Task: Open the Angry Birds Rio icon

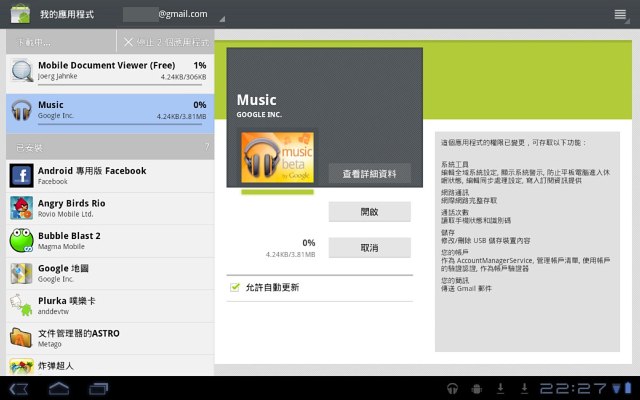Action: point(21,208)
